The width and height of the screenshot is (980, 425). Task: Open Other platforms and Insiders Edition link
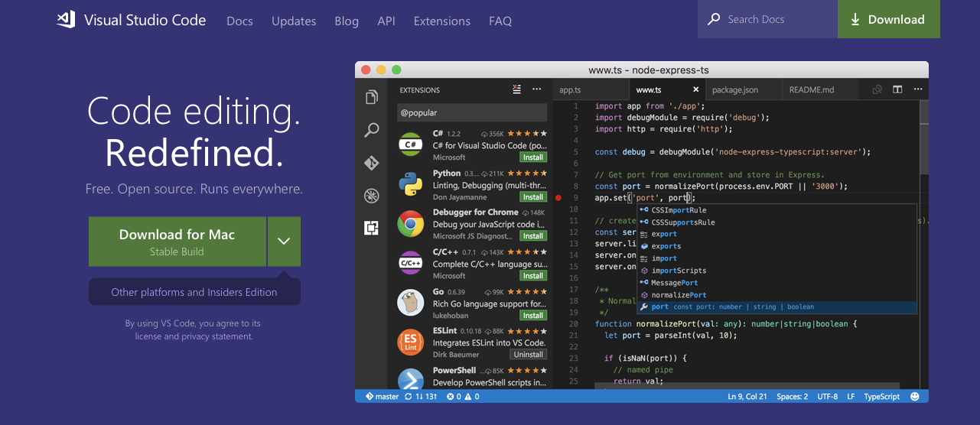[x=194, y=292]
